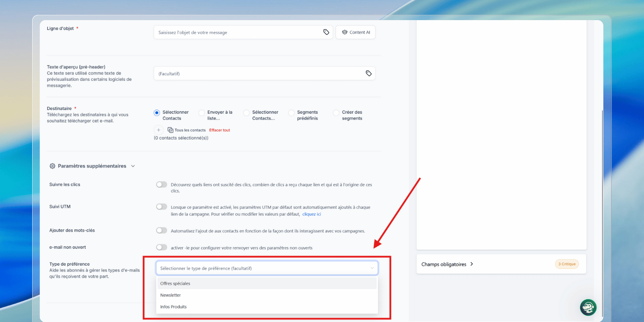Choose Offres spéciales from the list

coord(175,283)
